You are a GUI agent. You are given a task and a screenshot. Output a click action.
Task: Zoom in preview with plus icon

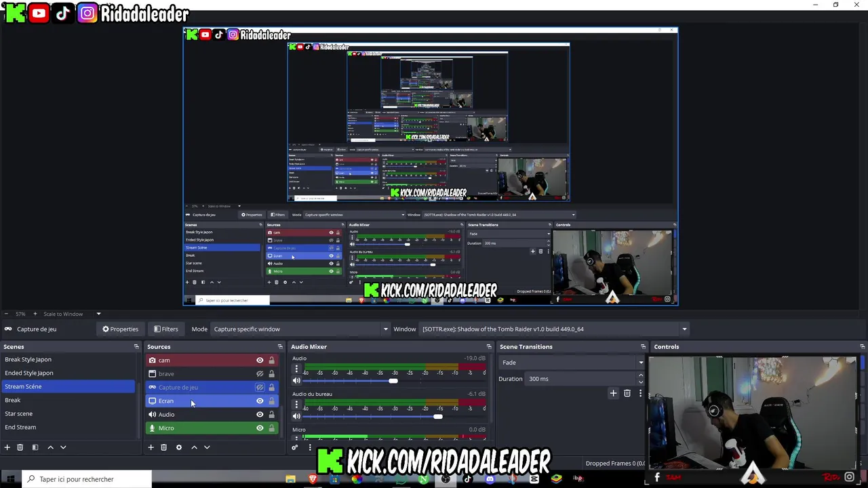pos(36,314)
